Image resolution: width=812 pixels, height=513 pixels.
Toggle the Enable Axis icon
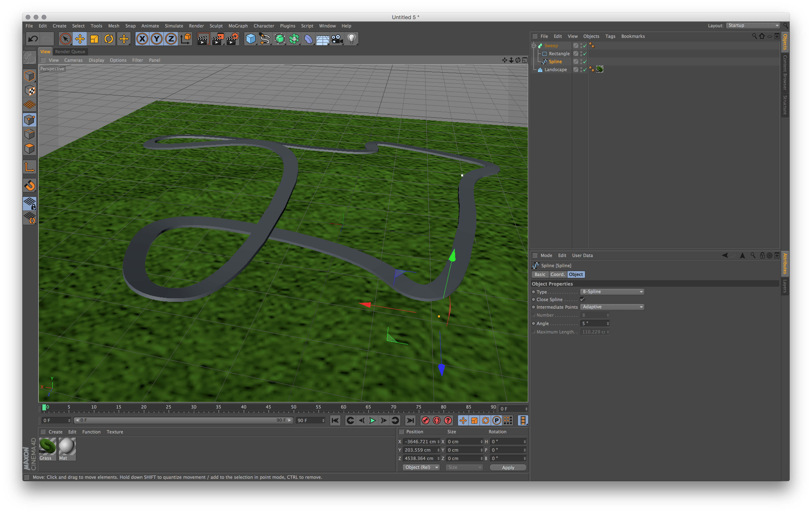click(x=30, y=167)
